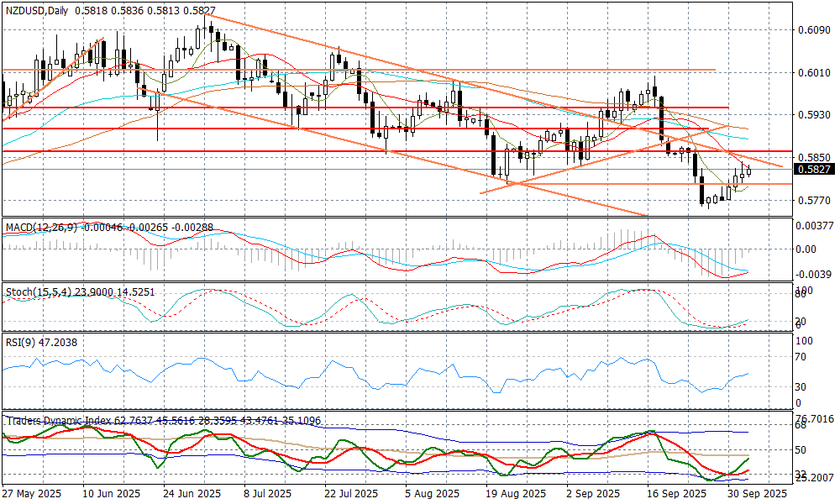Click the 76.7016 Traders Dynamic Index scale value
The height and width of the screenshot is (504, 840).
coord(815,418)
